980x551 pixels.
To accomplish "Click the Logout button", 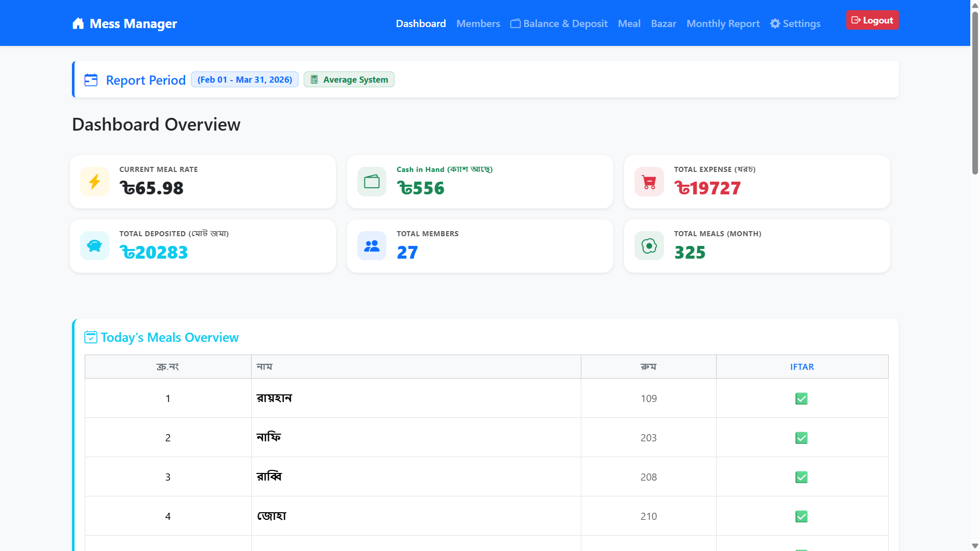I will 872,20.
